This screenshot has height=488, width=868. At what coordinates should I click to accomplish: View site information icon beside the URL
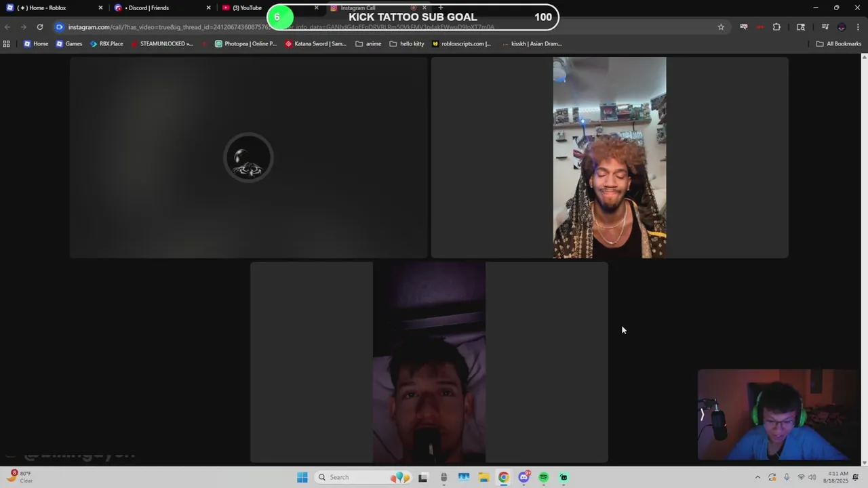coord(60,27)
